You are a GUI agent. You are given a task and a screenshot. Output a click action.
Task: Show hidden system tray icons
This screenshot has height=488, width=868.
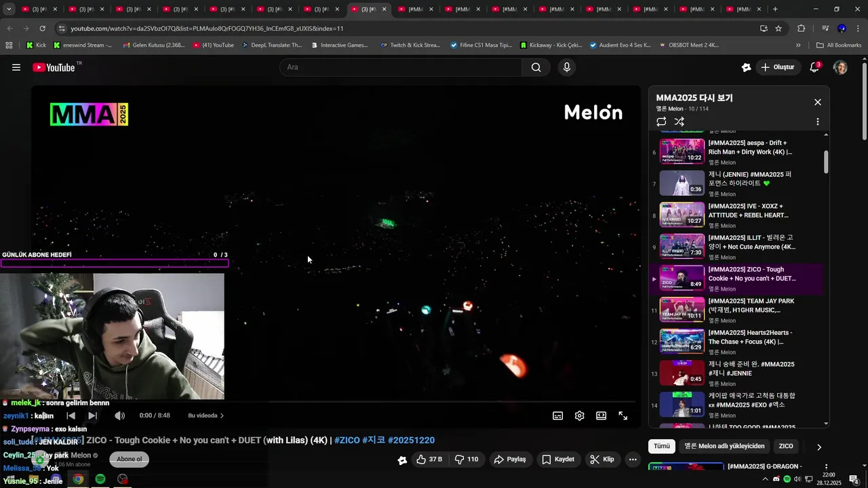[766, 479]
